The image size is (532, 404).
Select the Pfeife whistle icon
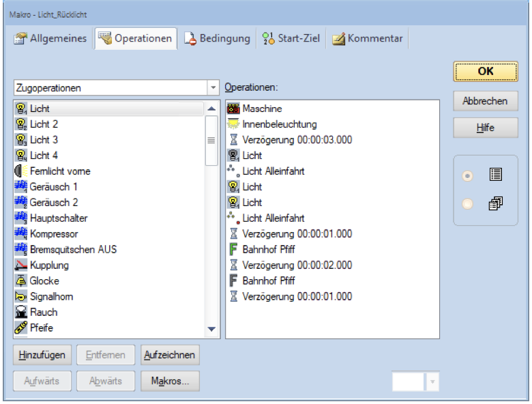point(21,328)
